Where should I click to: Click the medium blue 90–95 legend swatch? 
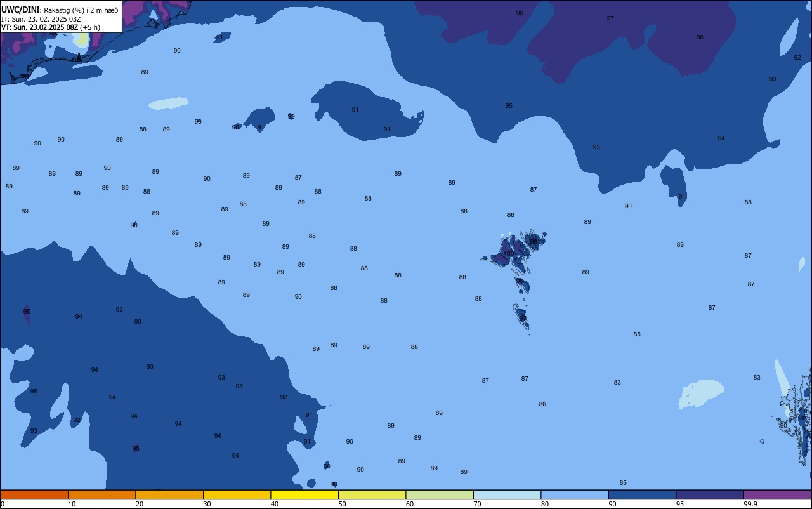click(x=642, y=494)
